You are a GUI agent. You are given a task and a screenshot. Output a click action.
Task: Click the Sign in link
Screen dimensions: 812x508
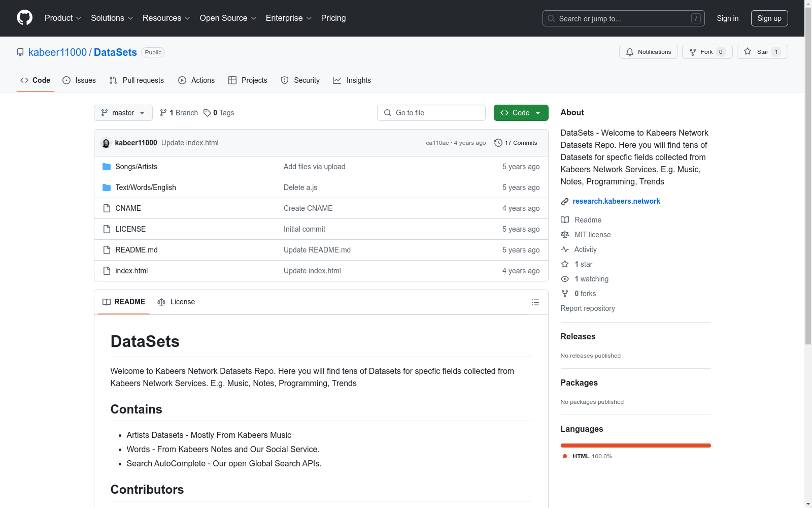pos(728,18)
